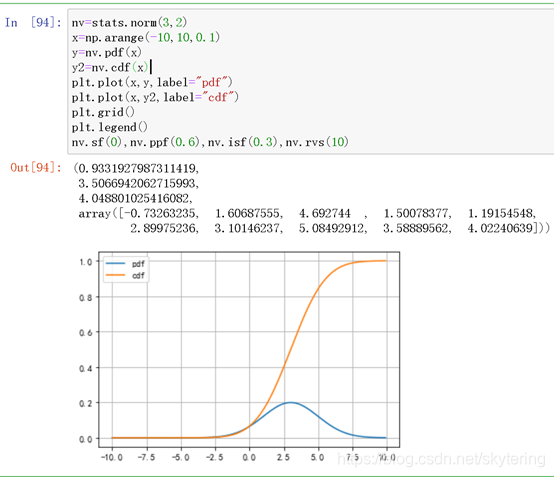Click array value 3.10146237
Image resolution: width=554 pixels, height=477 pixels.
point(247,228)
